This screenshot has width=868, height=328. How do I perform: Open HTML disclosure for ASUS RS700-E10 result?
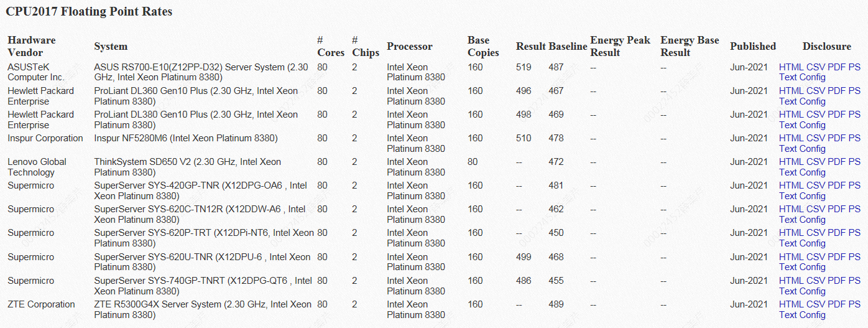(x=791, y=67)
